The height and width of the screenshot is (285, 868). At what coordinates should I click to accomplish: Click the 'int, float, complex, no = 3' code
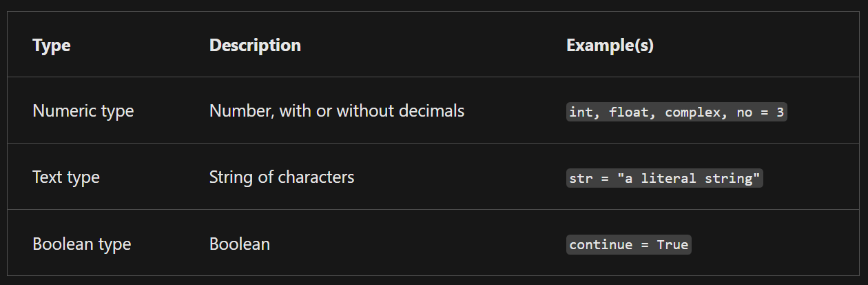click(676, 112)
